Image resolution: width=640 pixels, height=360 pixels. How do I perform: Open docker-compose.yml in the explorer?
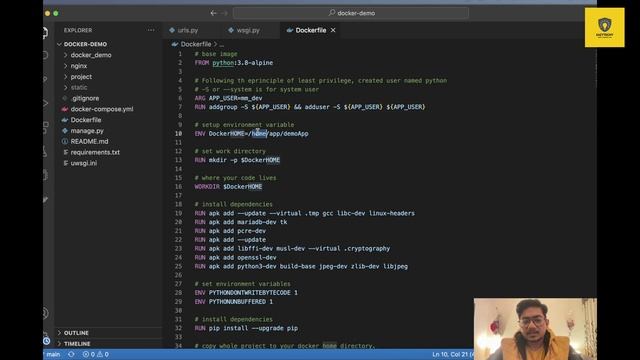pyautogui.click(x=102, y=109)
